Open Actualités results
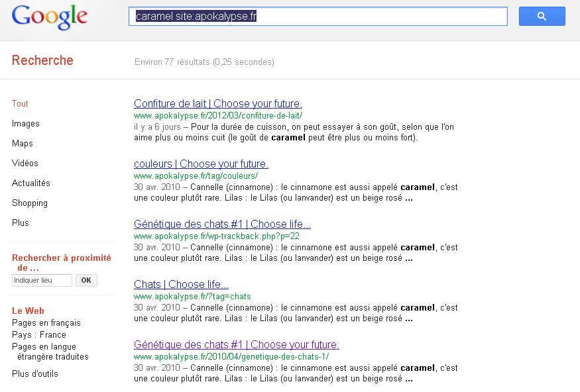Screen dimensions: 580x392 30,183
